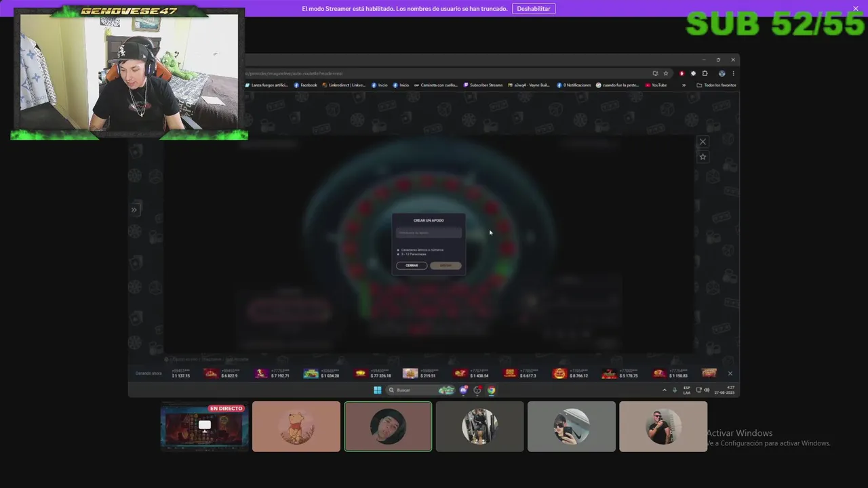
Task: Open the YouTube bookmark
Action: pos(656,85)
